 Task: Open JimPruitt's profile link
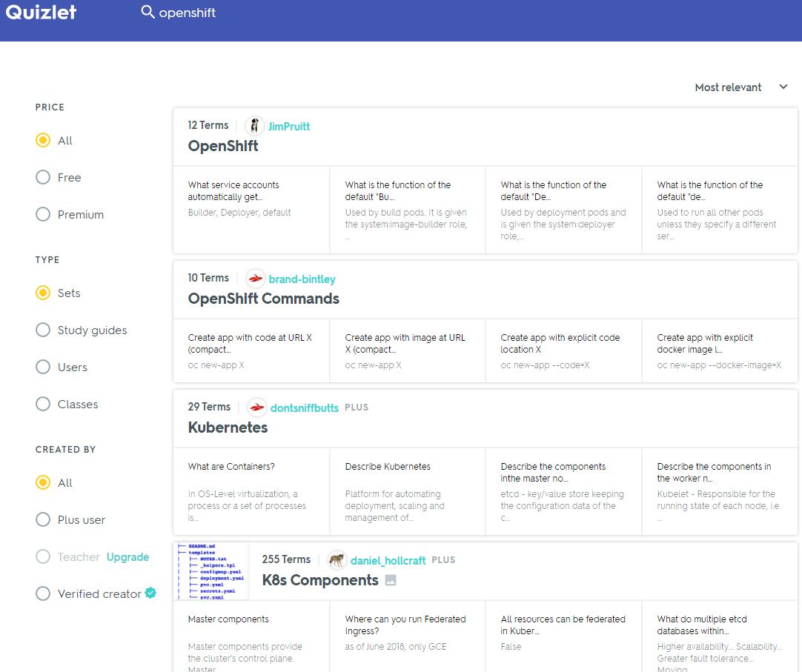(x=289, y=126)
